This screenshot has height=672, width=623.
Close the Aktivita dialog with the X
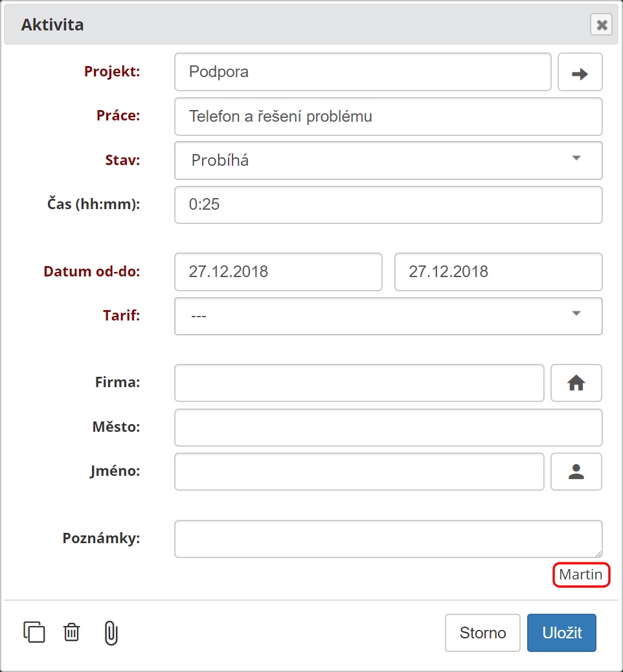click(602, 25)
